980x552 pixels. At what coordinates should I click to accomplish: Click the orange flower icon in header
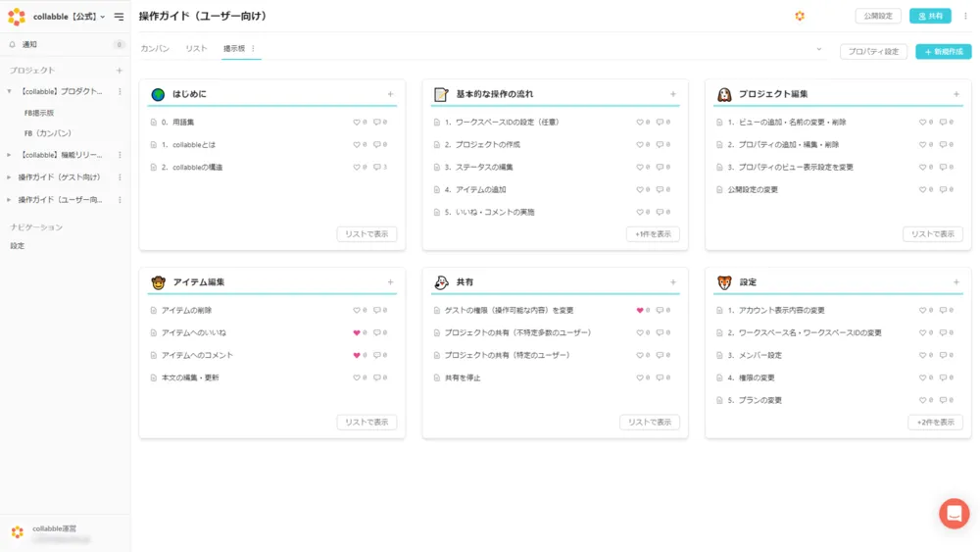800,17
